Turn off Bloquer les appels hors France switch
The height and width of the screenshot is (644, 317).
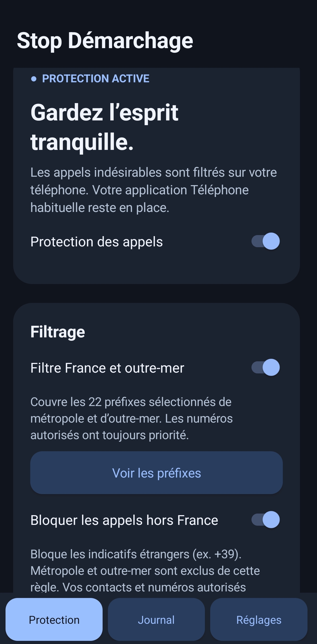[265, 520]
